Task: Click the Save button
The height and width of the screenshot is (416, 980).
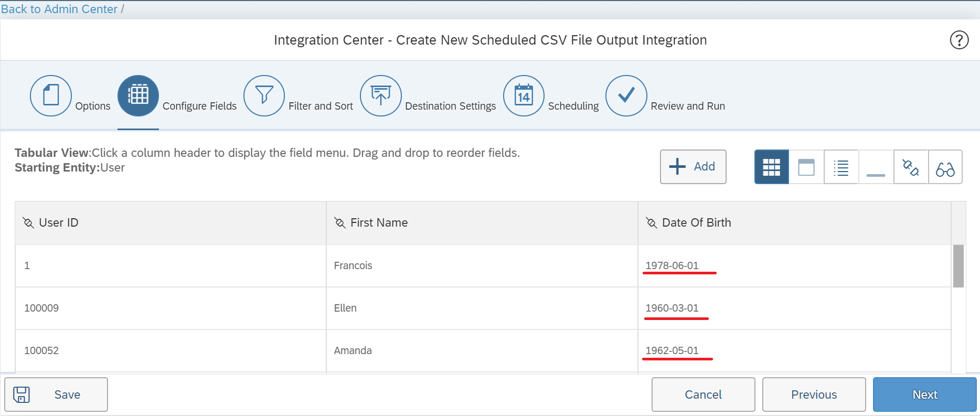Action: point(56,394)
